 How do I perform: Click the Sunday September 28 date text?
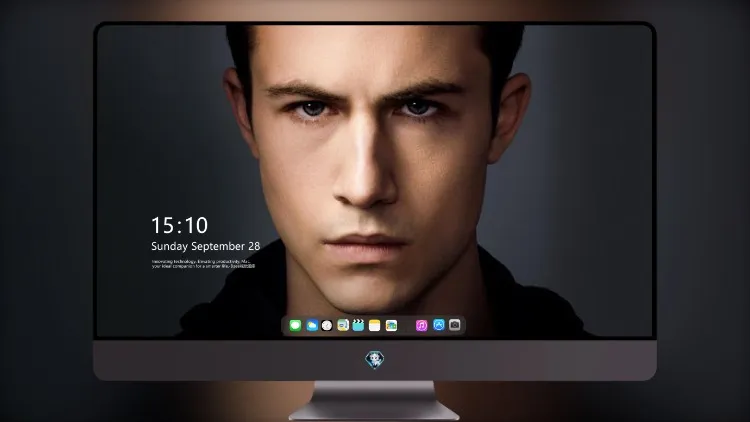(206, 246)
